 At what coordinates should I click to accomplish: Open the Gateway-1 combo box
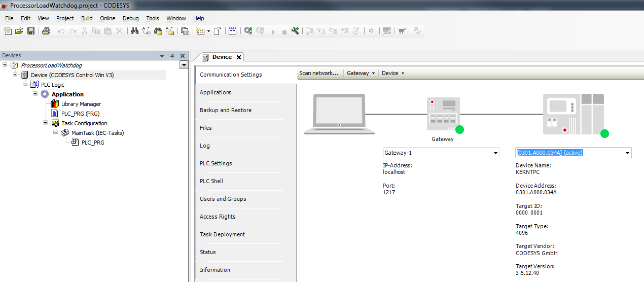tap(441, 153)
